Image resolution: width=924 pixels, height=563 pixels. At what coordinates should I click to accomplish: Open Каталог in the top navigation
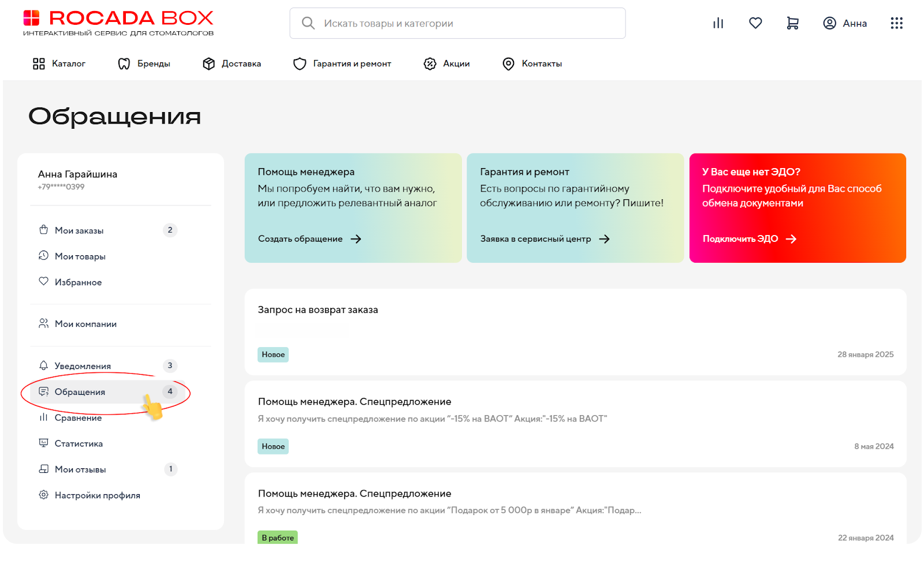pyautogui.click(x=69, y=64)
